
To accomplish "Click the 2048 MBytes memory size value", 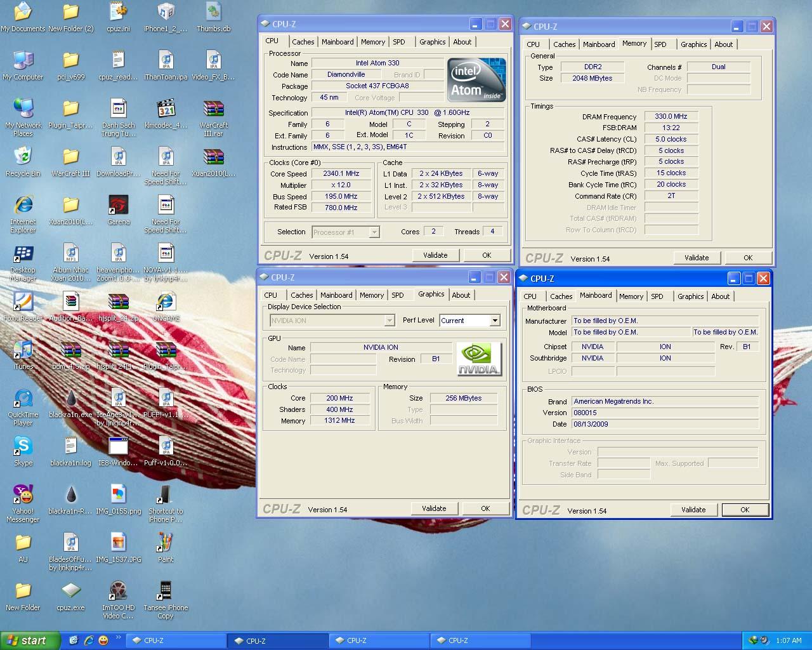I will [x=593, y=78].
